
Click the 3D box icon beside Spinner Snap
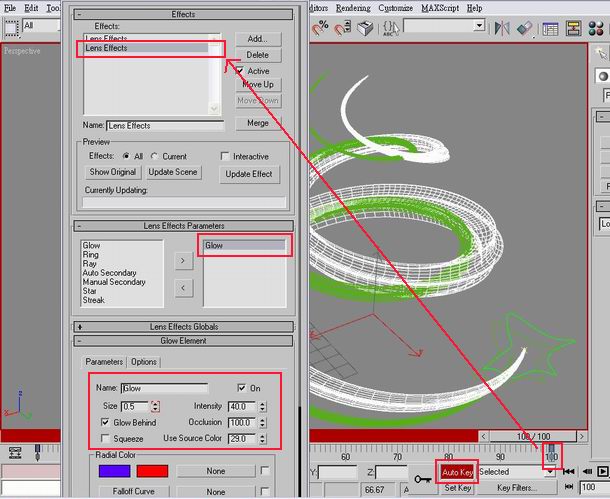point(365,28)
